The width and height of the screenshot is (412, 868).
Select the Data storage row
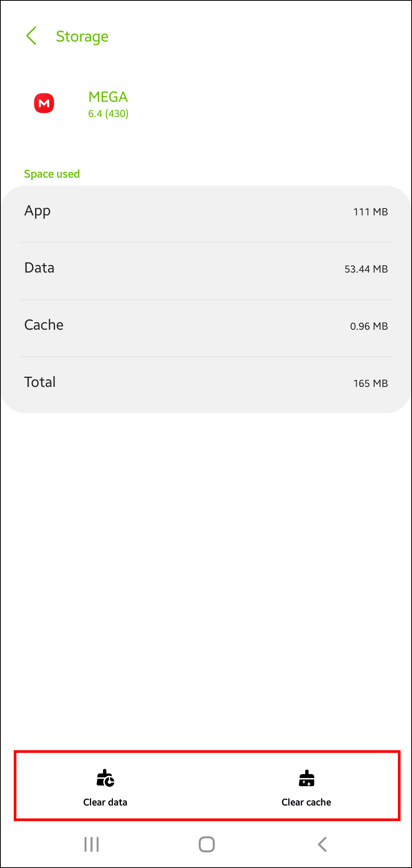[206, 269]
